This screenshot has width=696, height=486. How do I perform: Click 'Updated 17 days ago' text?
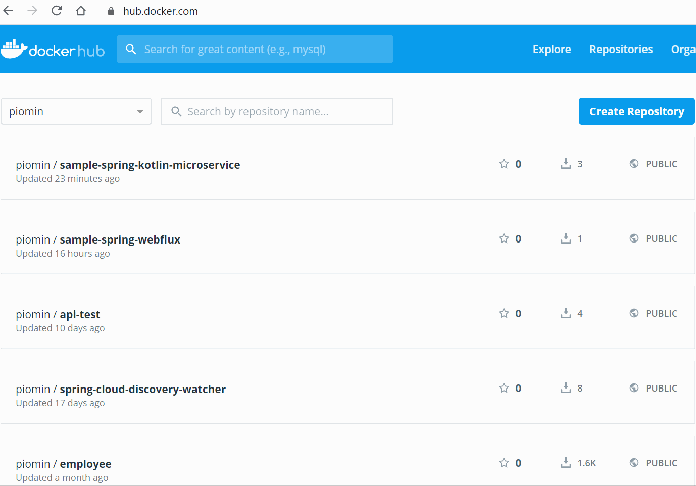(x=60, y=403)
